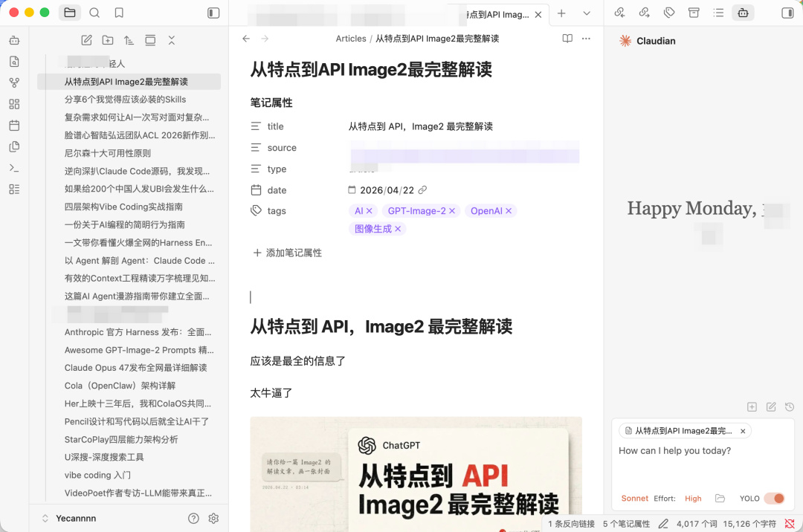Collapse all folders in file explorer

172,40
